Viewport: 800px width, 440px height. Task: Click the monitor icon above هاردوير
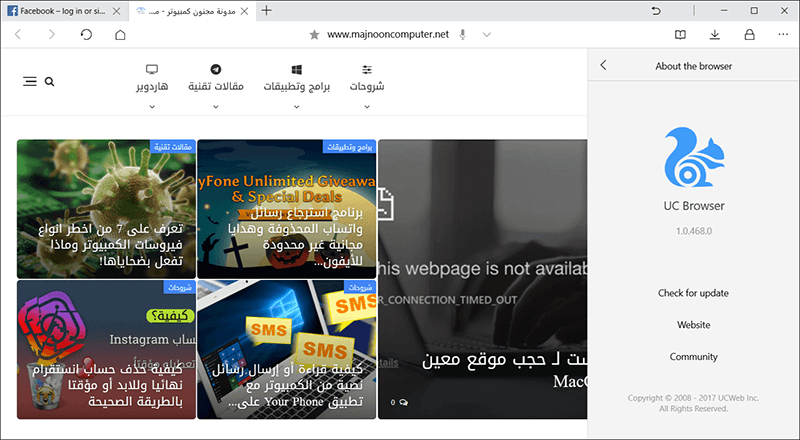(x=152, y=69)
